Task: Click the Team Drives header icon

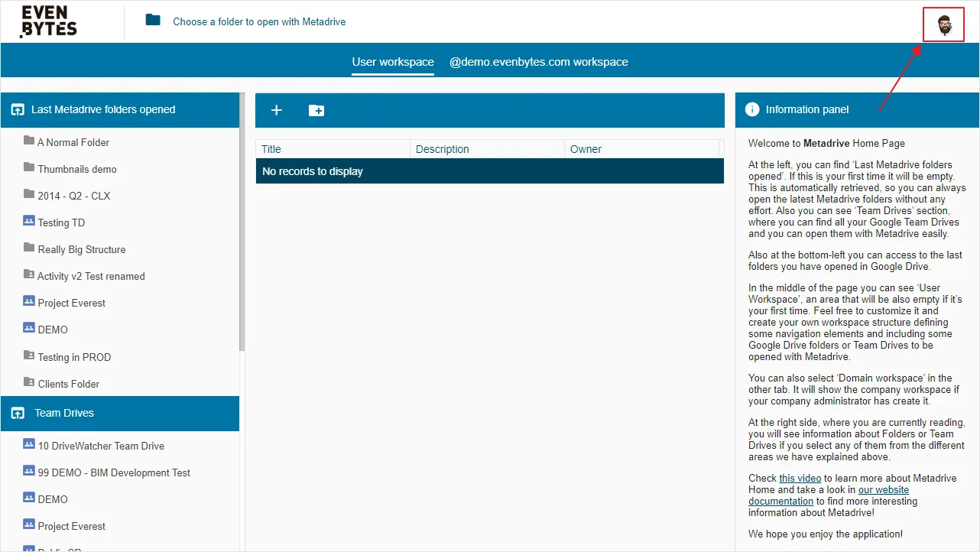Action: click(x=18, y=413)
